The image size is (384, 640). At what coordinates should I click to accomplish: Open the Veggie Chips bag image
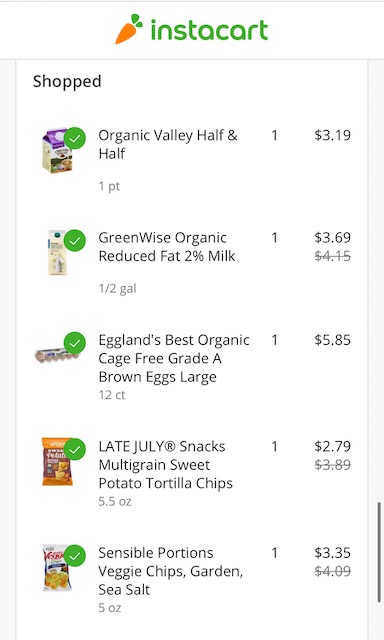57,568
